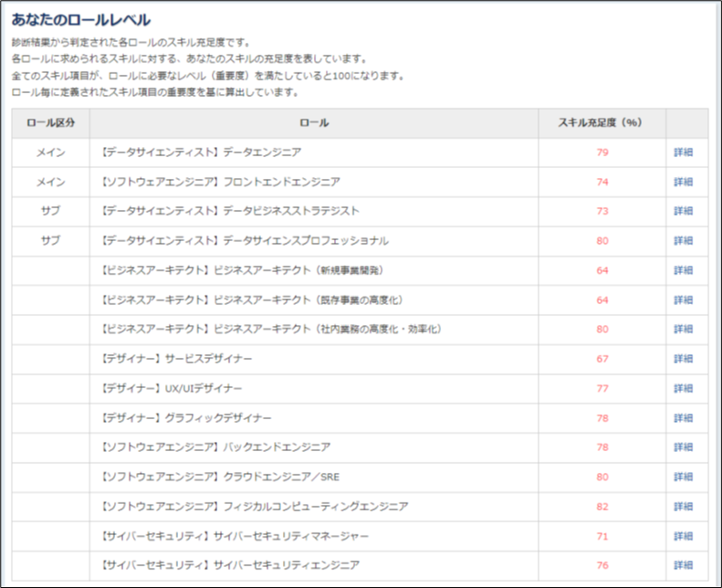Click score 74 in フロントエンドエンジニア row
The height and width of the screenshot is (588, 722).
click(x=602, y=182)
